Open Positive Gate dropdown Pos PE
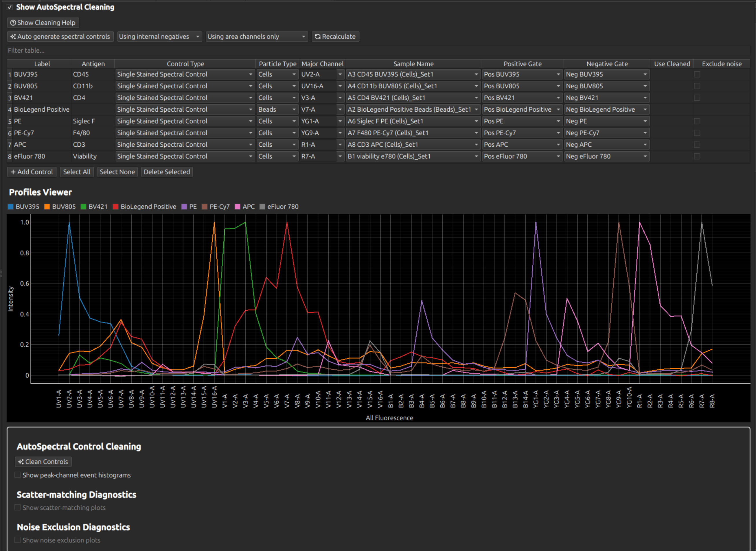 523,121
